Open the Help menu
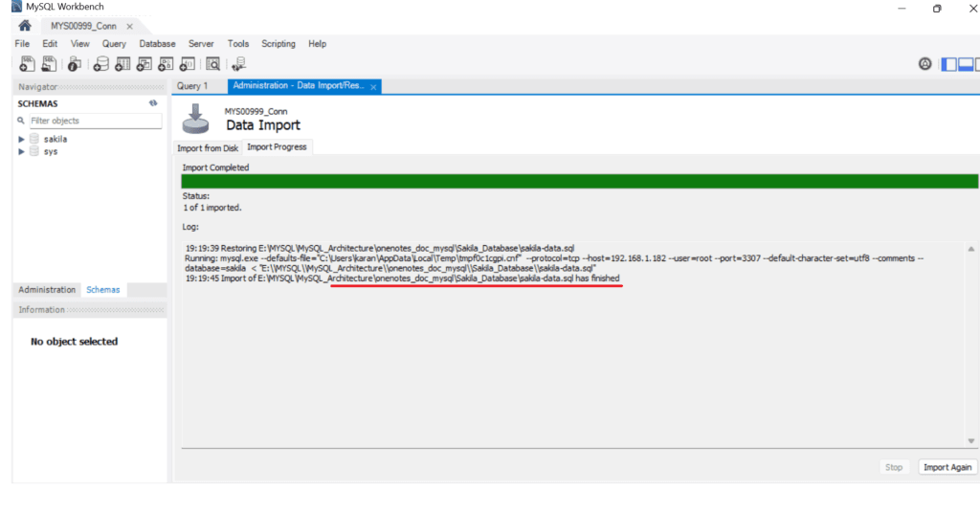This screenshot has height=512, width=980. pos(317,44)
